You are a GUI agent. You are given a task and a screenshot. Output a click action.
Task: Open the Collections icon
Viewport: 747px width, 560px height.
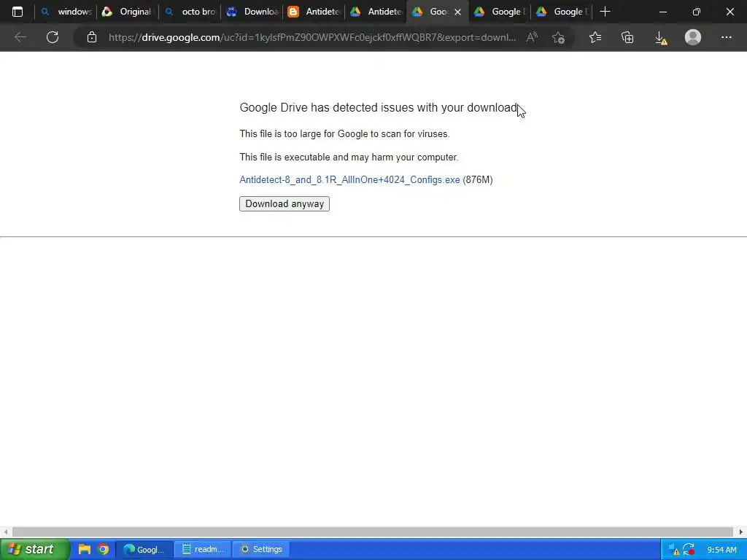tap(627, 37)
